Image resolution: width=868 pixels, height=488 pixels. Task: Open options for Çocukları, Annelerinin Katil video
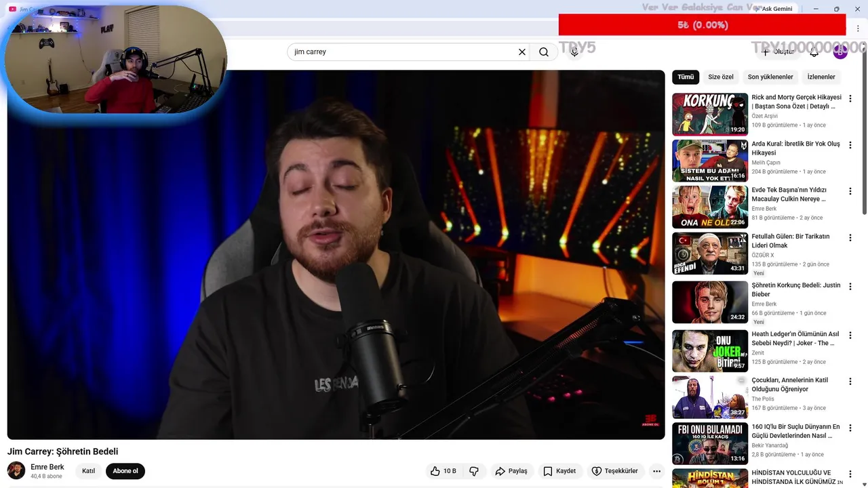tap(850, 381)
